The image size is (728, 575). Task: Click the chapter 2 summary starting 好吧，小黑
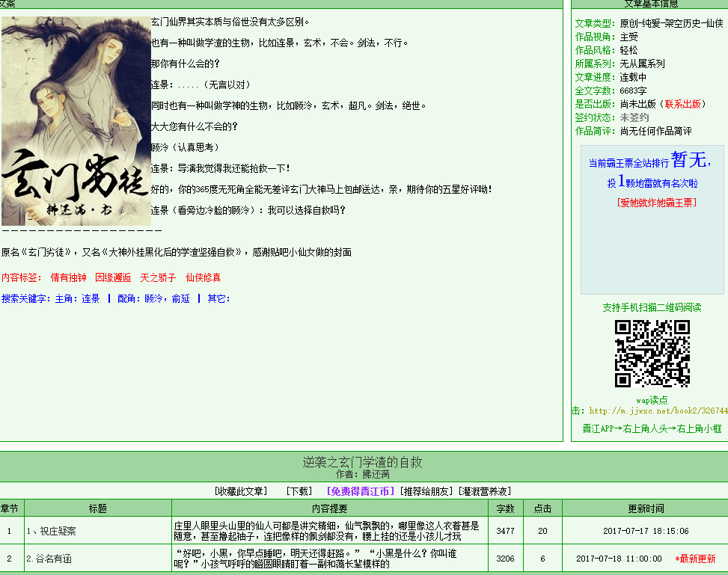(x=316, y=559)
